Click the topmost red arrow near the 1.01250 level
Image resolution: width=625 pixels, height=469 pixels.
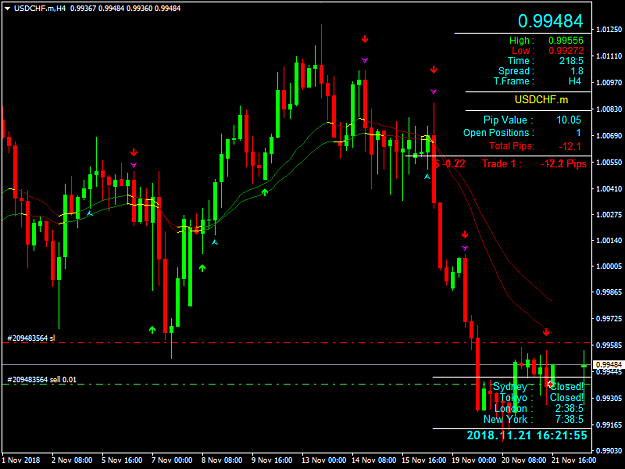365,39
